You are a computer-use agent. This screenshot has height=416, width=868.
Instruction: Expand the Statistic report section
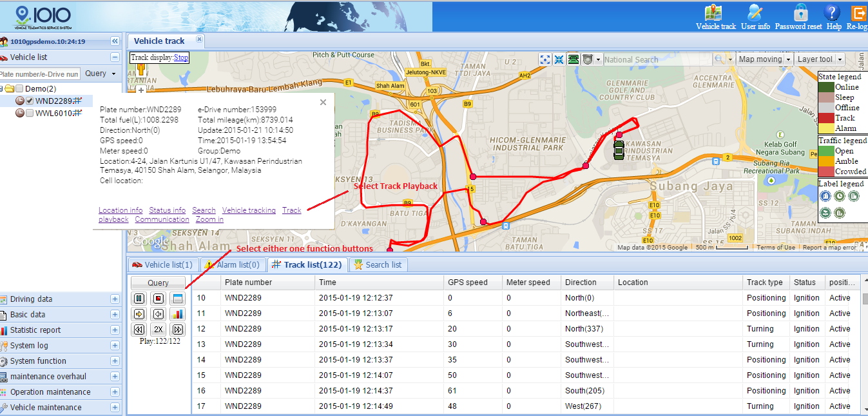[x=115, y=330]
